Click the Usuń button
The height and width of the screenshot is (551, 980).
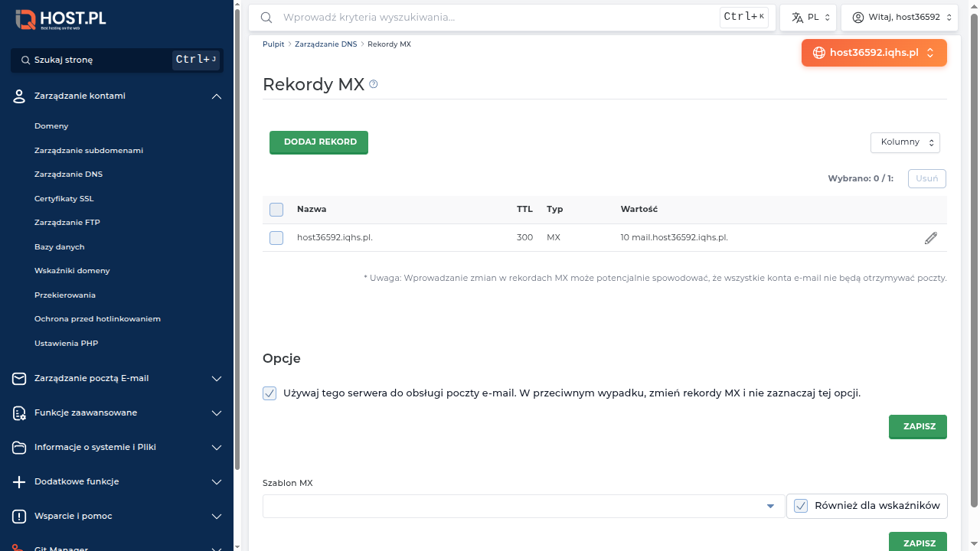coord(927,179)
